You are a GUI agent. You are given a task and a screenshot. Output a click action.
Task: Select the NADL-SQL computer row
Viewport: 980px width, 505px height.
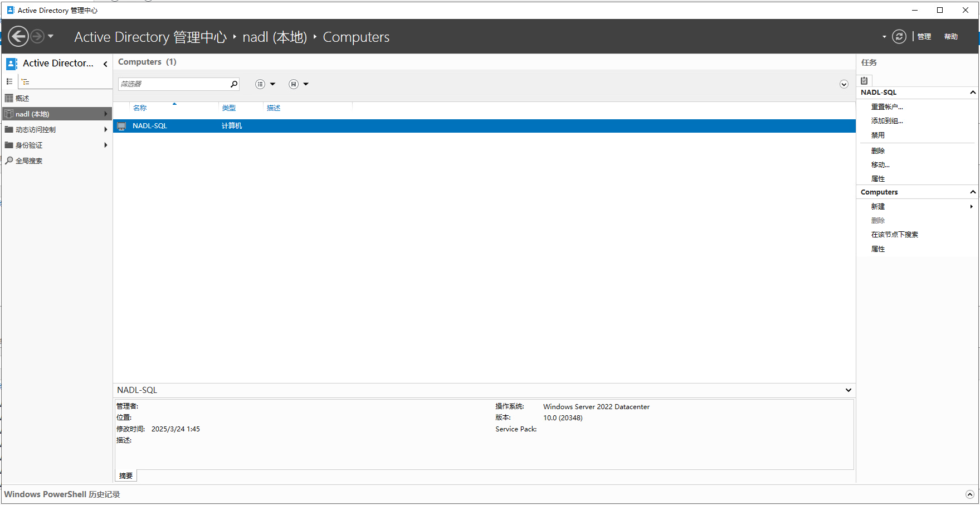pos(484,126)
